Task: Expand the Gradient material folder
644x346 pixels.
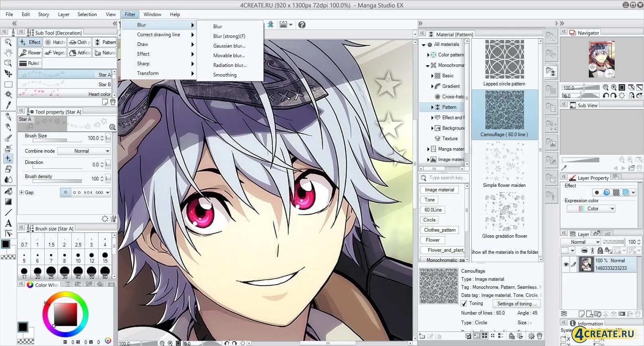Action: [432, 86]
